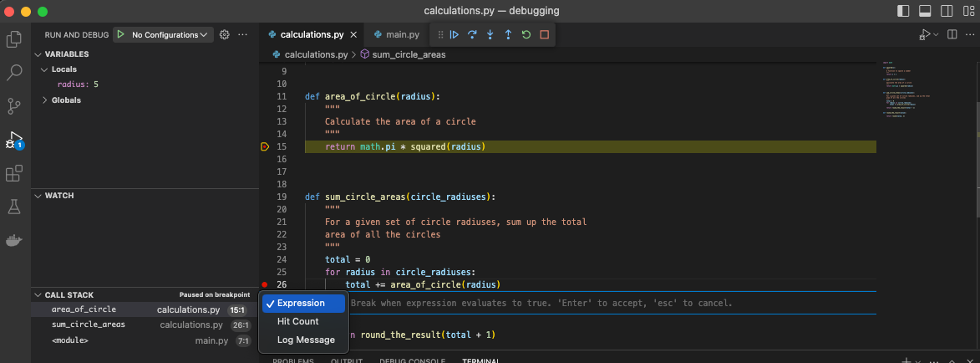This screenshot has height=363, width=980.
Task: Collapse the CALL STACK section
Action: click(x=38, y=294)
